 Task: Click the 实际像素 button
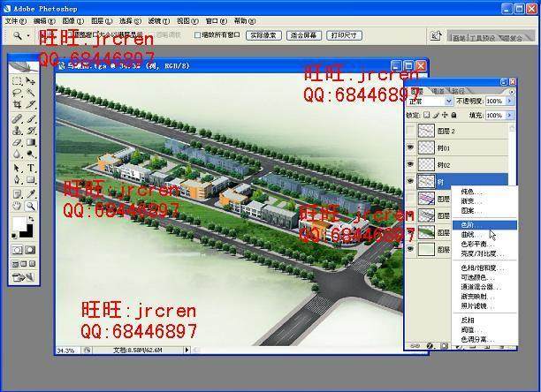(263, 35)
